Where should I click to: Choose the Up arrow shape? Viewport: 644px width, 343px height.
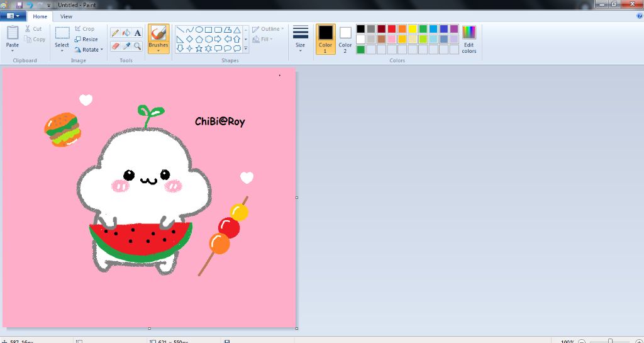click(237, 40)
